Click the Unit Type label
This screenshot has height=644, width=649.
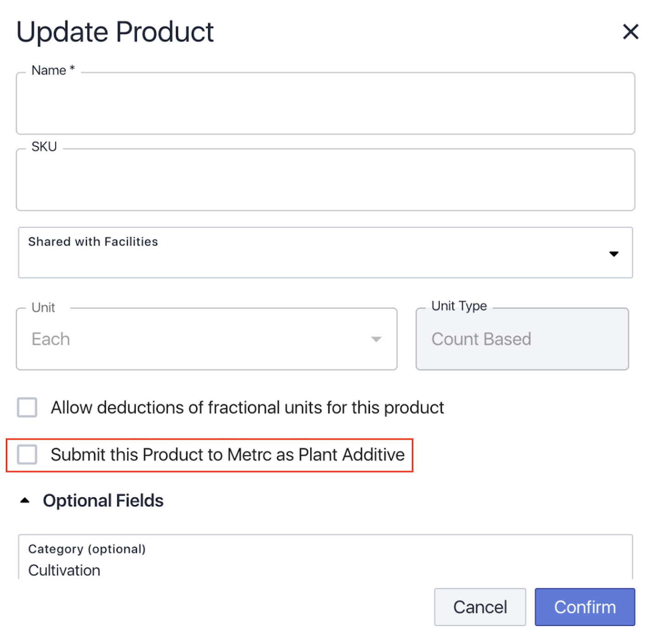click(459, 306)
